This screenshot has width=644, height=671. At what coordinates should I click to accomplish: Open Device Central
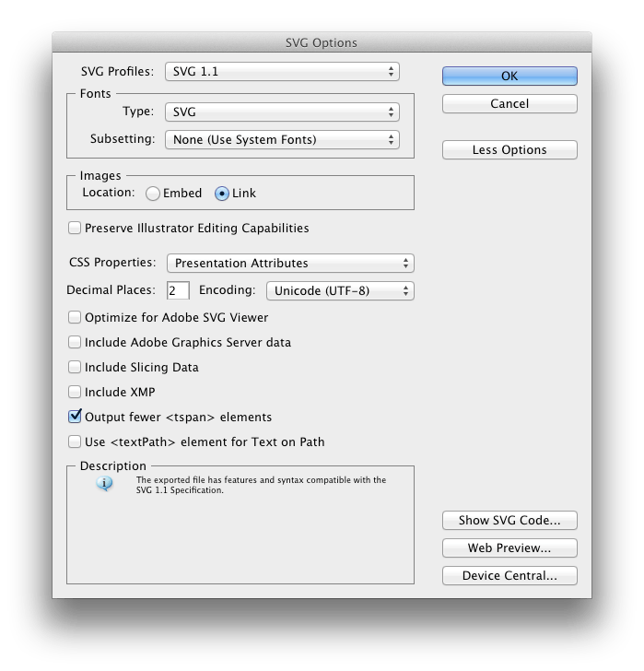[509, 575]
